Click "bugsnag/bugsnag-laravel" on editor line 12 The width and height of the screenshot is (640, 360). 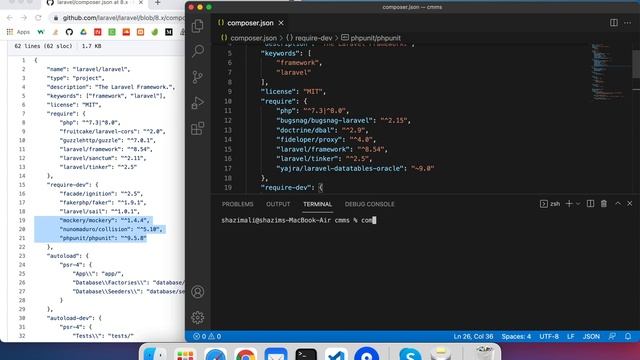(x=324, y=120)
